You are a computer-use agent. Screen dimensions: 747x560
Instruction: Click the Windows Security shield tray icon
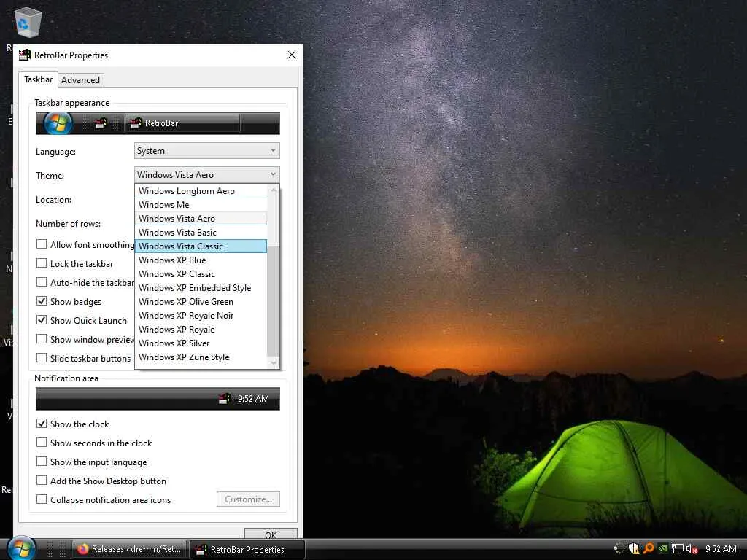point(634,549)
